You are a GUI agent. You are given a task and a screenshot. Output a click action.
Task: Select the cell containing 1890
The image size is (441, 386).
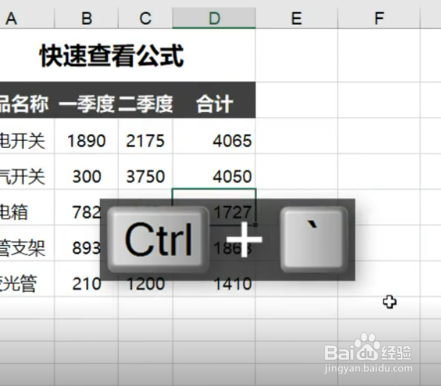86,136
